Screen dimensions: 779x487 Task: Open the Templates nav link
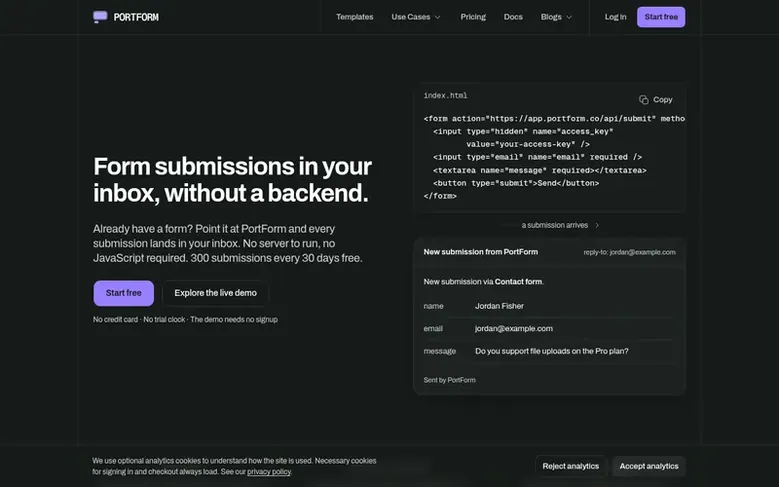click(x=354, y=17)
